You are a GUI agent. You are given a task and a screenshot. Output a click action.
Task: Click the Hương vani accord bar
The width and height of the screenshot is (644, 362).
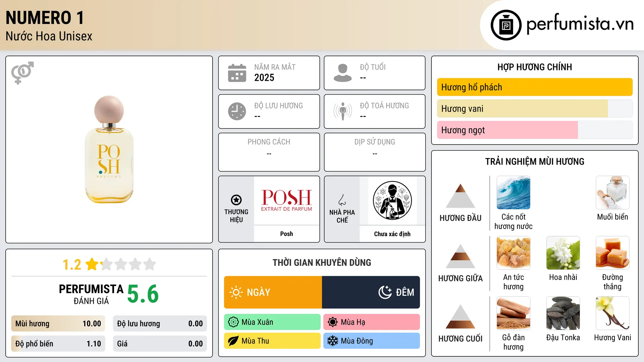click(535, 108)
